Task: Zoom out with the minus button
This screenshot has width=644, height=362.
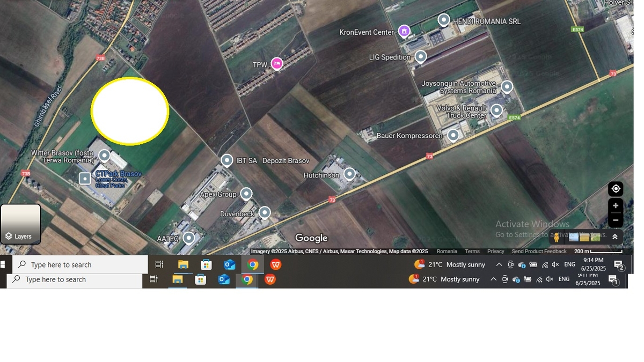Action: (x=616, y=220)
